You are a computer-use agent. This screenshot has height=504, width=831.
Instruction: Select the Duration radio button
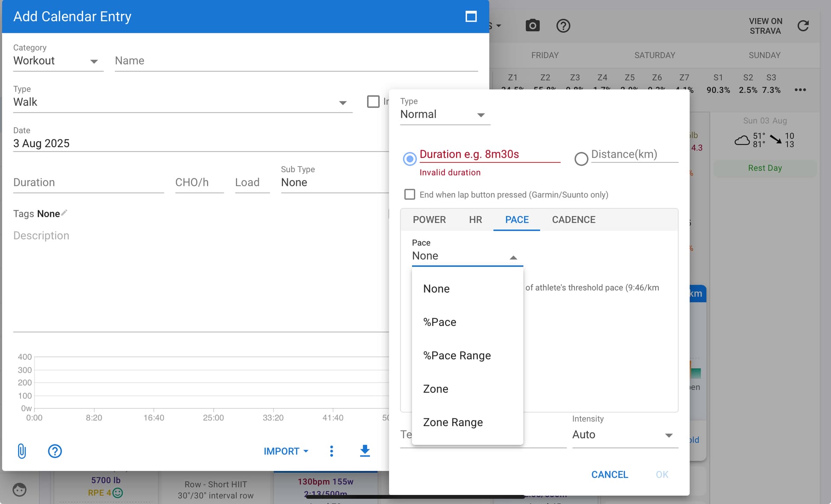[x=409, y=159]
